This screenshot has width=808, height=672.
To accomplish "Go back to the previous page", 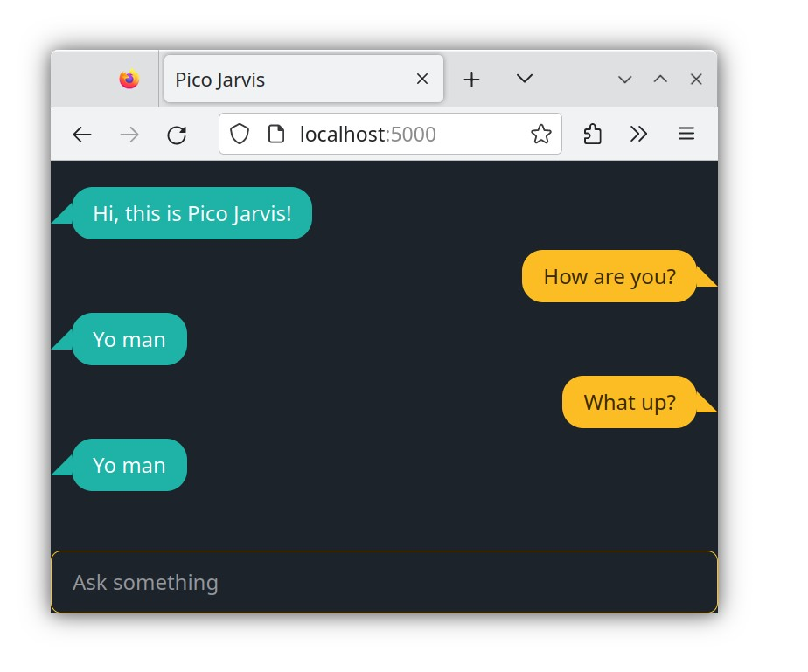I will 82,135.
